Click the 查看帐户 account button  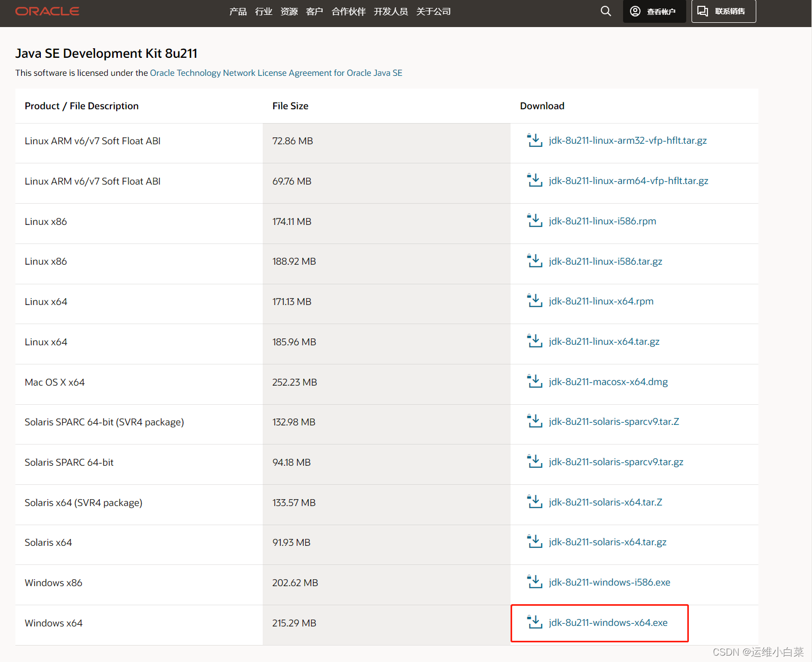tap(654, 11)
